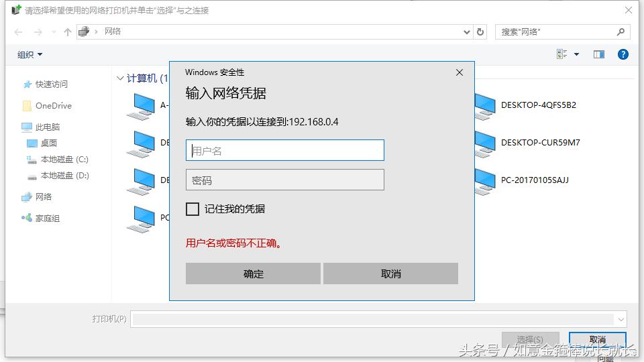This screenshot has height=362, width=644.
Task: Open help with the question mark icon
Action: [x=623, y=54]
